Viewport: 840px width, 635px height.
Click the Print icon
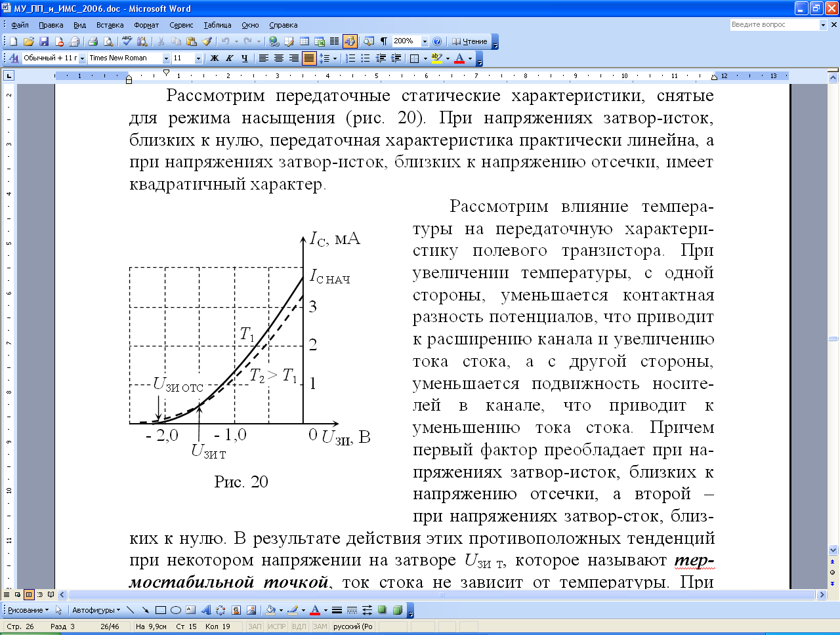(x=93, y=41)
